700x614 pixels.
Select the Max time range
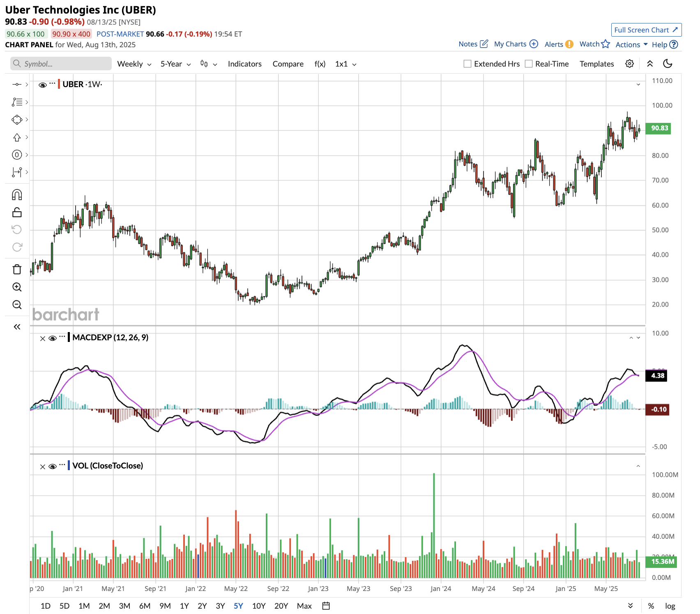304,606
